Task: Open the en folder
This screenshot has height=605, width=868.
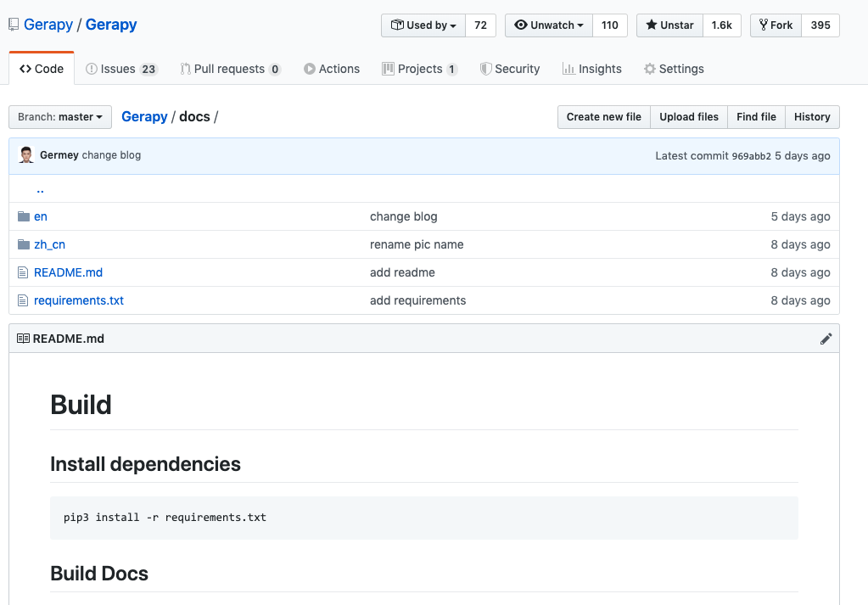Action: (x=41, y=216)
